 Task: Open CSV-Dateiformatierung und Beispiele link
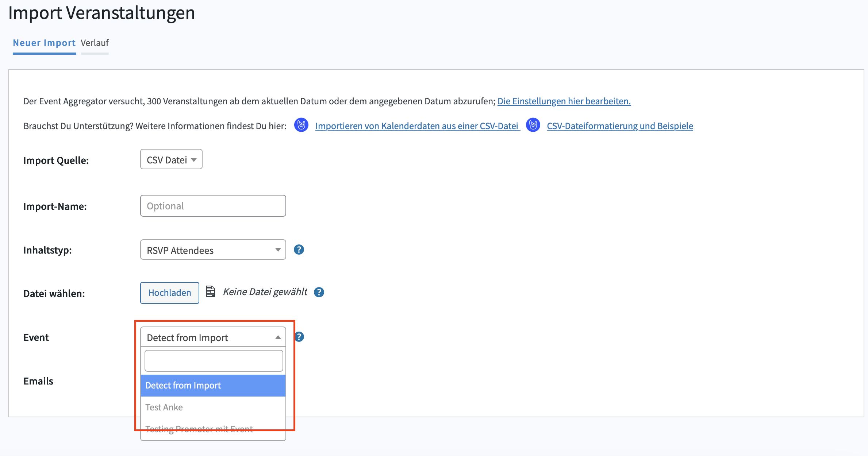[620, 126]
